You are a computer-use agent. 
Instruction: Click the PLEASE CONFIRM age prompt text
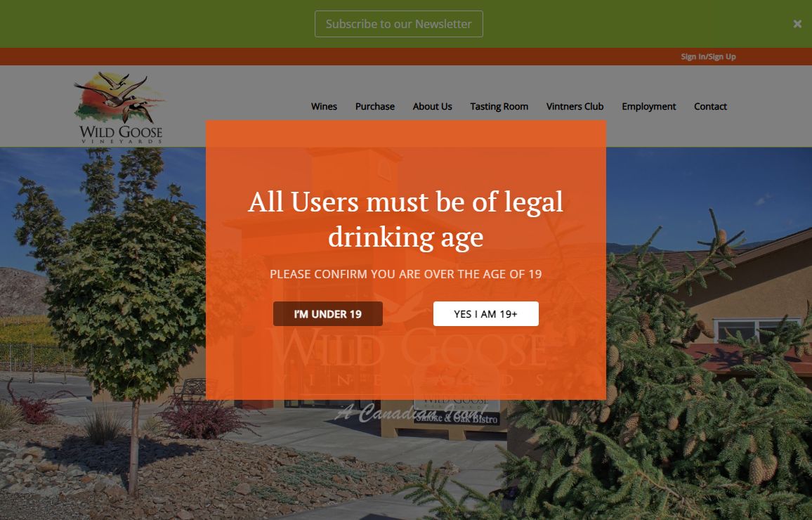405,274
